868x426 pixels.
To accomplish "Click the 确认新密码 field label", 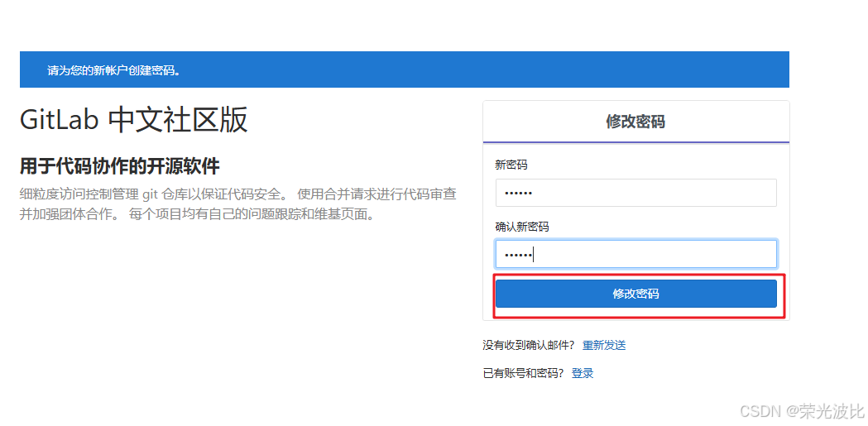I will [x=522, y=227].
